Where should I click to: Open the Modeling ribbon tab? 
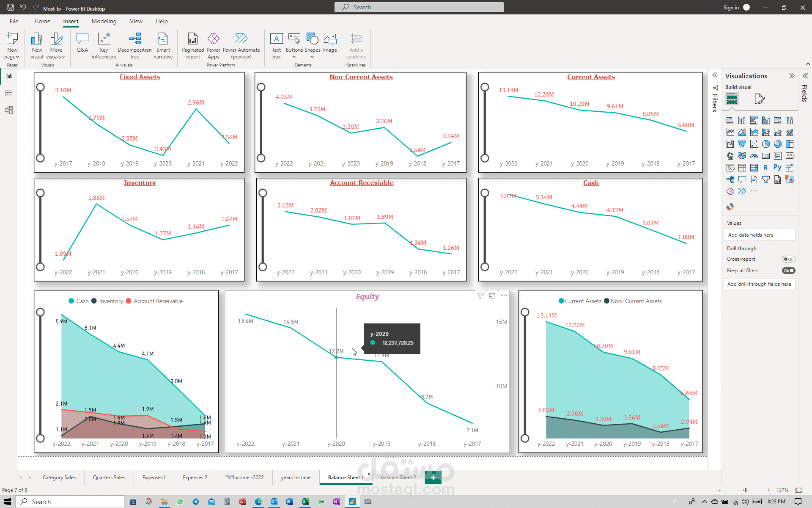[x=104, y=21]
